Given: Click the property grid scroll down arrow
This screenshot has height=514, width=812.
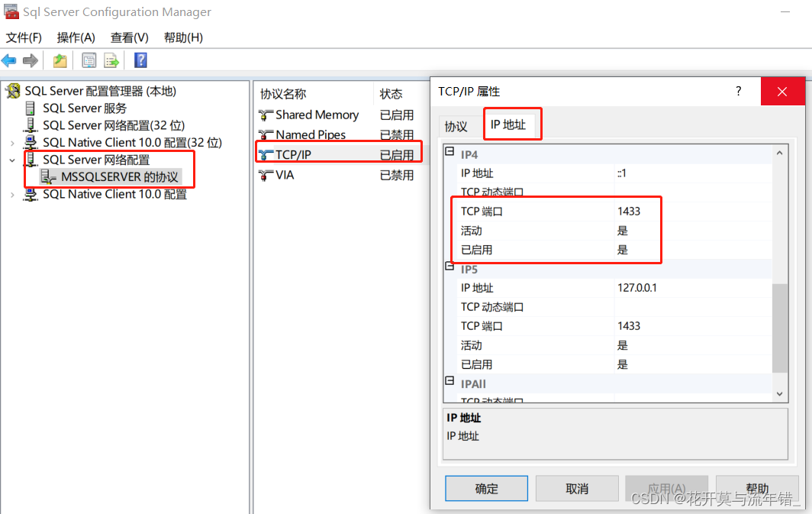Looking at the screenshot, I should click(779, 394).
